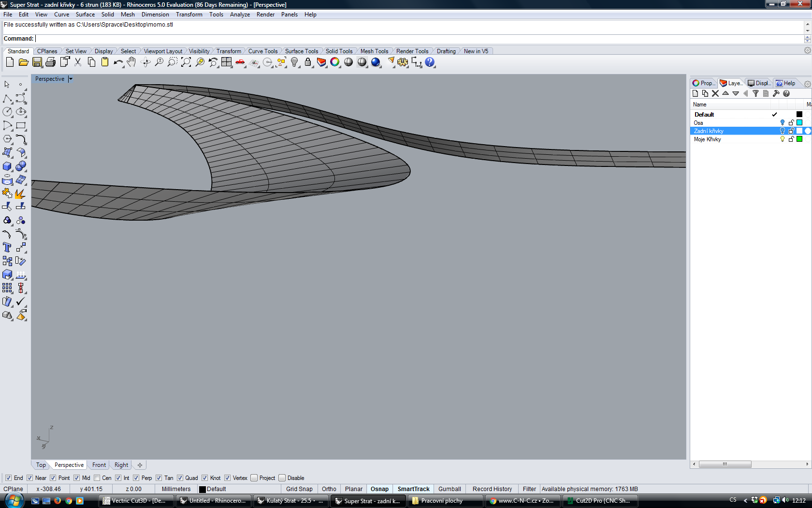The image size is (812, 508).
Task: Click the Ortho status bar button
Action: (x=329, y=489)
